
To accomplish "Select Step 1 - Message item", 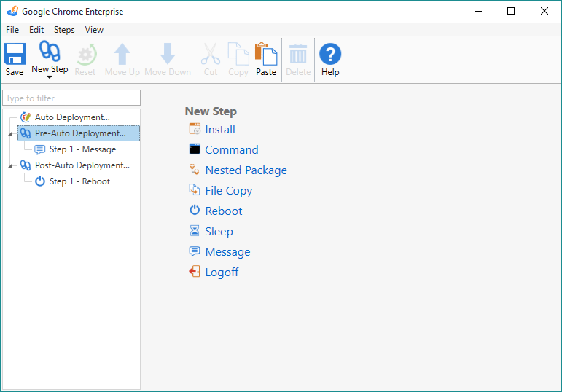I will [x=82, y=149].
